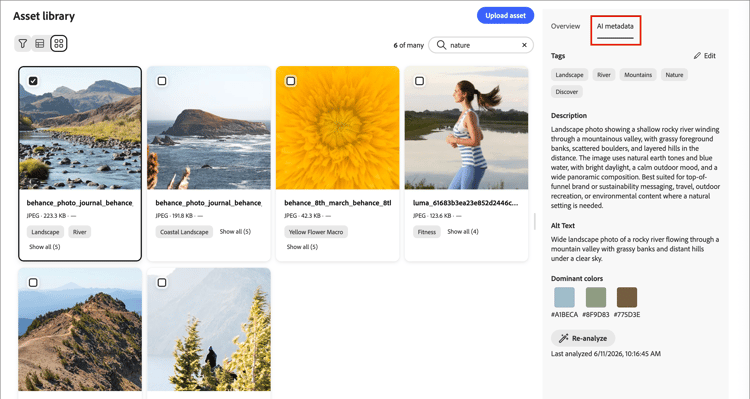Expand Show all (4) next to Fitness

(463, 232)
